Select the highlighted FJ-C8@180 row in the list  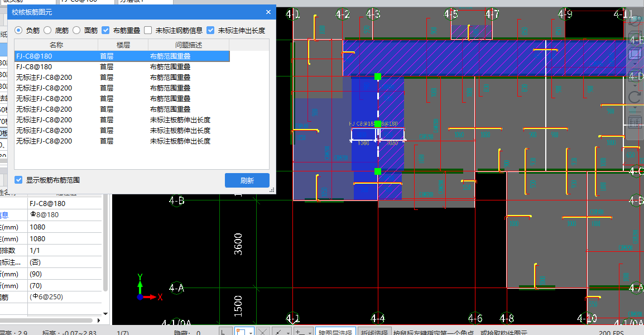click(x=122, y=56)
